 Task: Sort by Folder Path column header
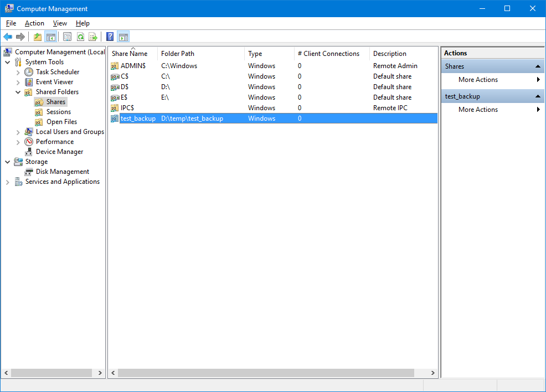(x=178, y=54)
